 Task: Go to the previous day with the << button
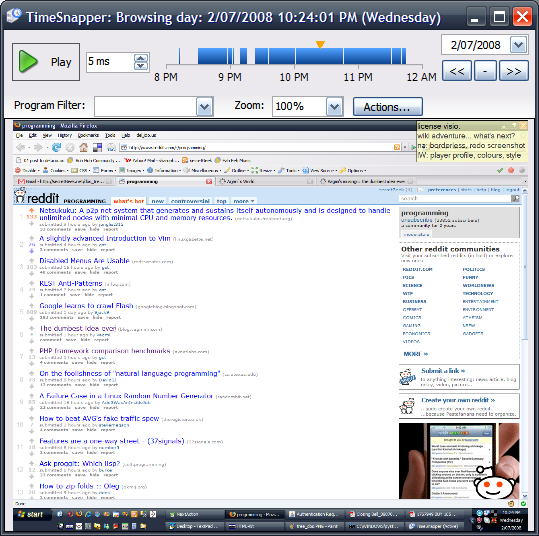[x=457, y=71]
